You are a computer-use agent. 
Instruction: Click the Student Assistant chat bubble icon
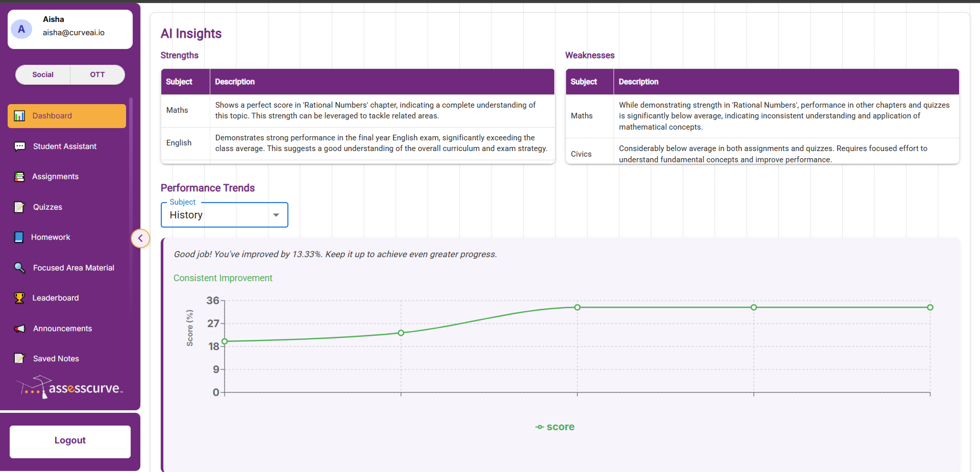(19, 146)
